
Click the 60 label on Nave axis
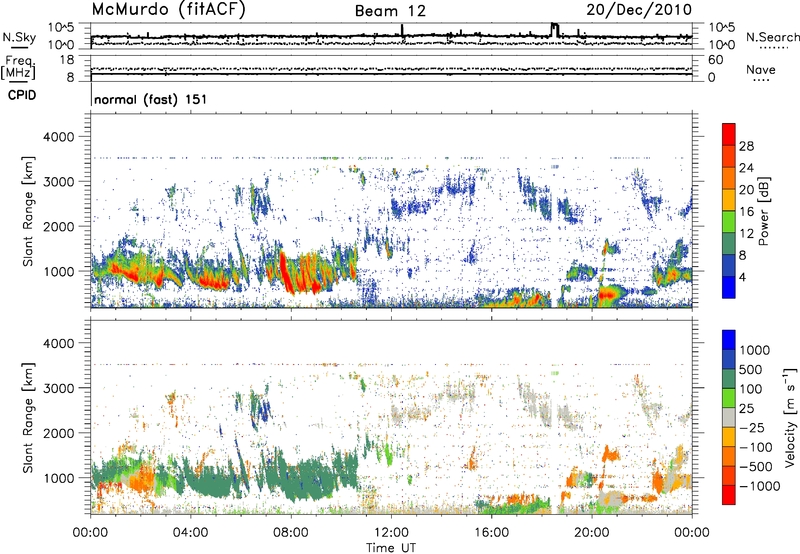715,60
